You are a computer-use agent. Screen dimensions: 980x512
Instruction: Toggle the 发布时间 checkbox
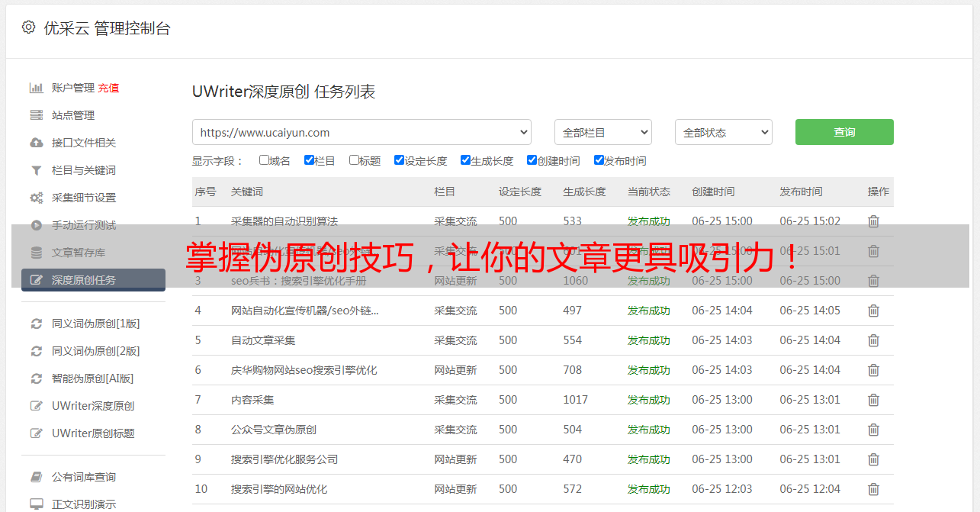coord(599,160)
